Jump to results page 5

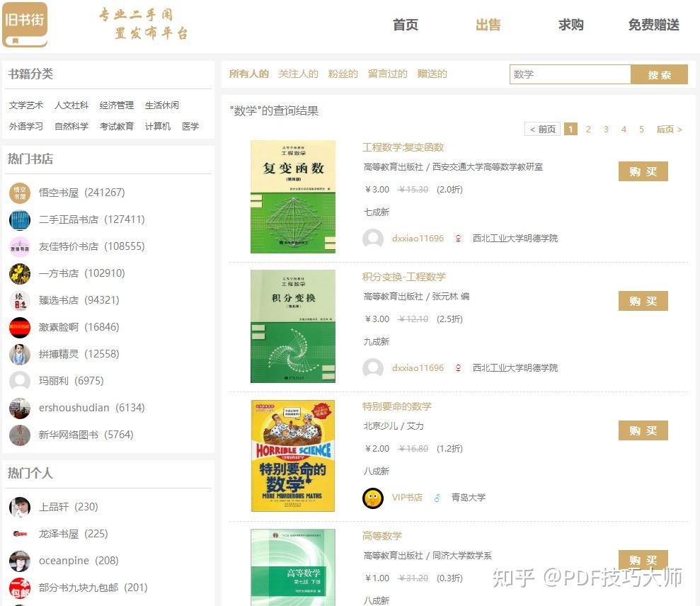[x=641, y=129]
